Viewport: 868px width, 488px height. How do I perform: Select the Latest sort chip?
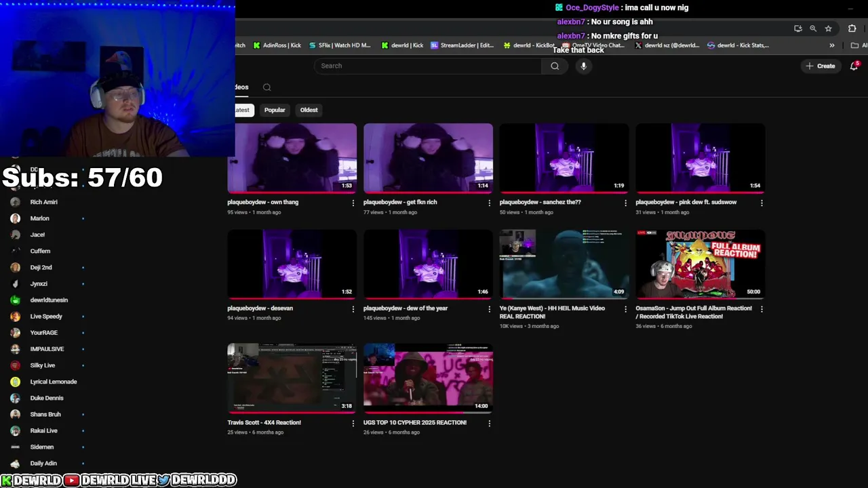point(243,110)
